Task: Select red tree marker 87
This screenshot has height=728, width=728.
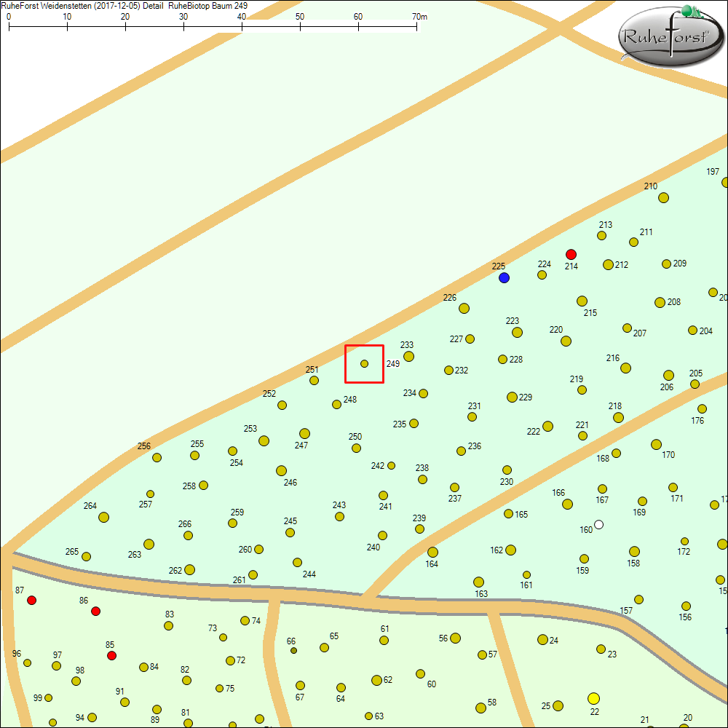Action: coord(31,601)
